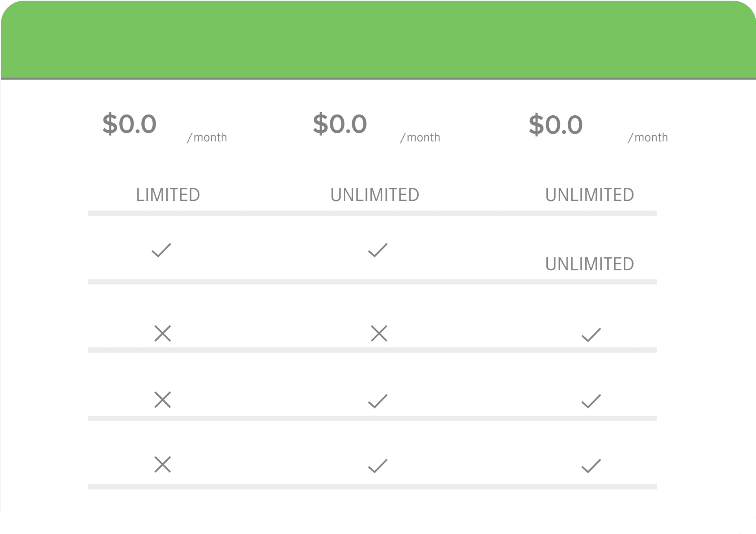
Task: Click the first plan's $0.0 price
Action: (130, 124)
